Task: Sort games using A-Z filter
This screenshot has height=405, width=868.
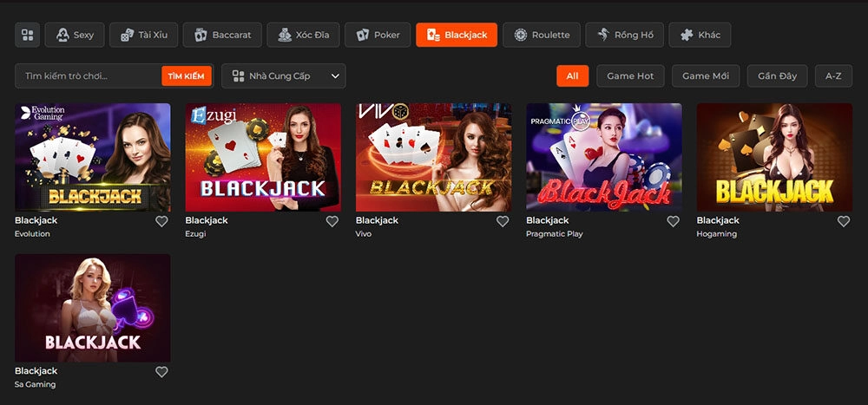Action: click(x=833, y=76)
